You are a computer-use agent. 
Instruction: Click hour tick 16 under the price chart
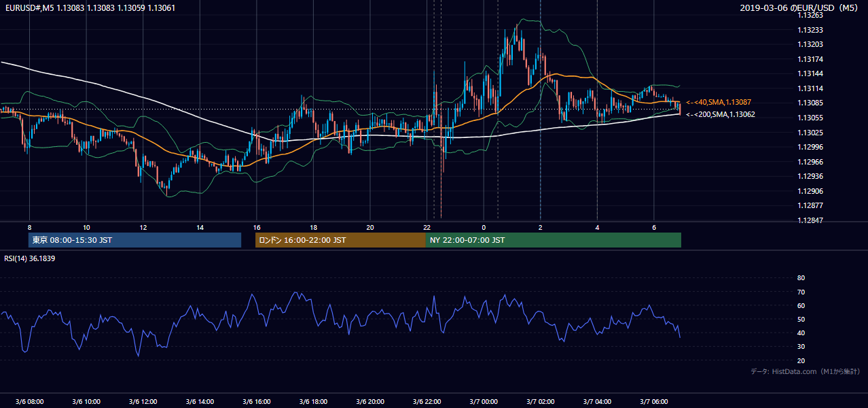[x=256, y=227]
